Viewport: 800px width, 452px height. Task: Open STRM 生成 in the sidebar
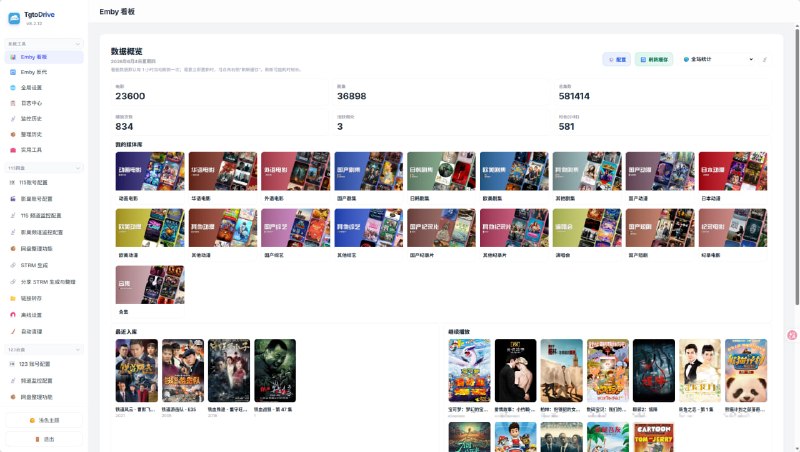click(44, 265)
